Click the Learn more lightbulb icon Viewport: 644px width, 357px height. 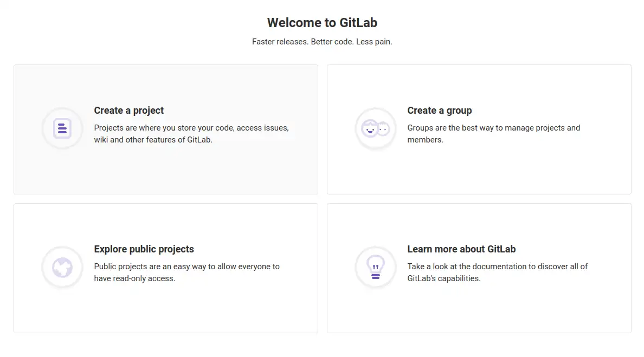375,267
